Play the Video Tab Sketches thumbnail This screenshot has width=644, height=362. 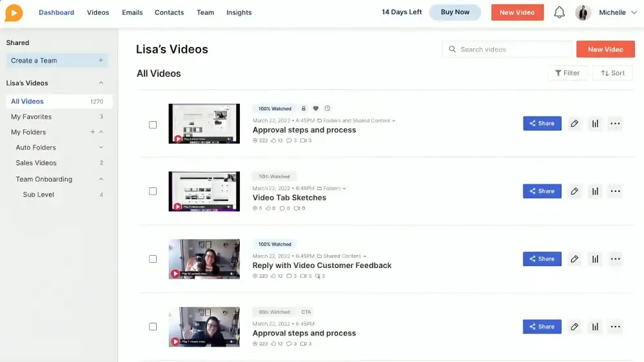click(x=204, y=191)
